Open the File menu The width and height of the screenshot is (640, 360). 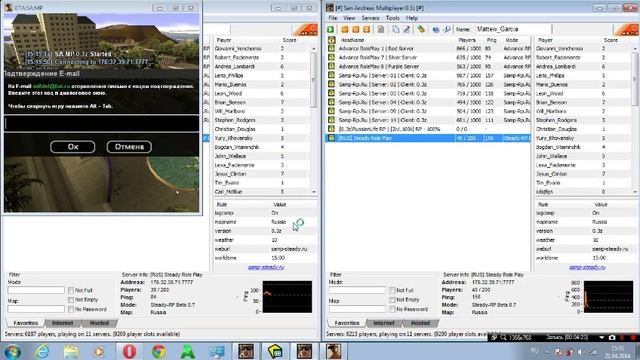tap(333, 18)
